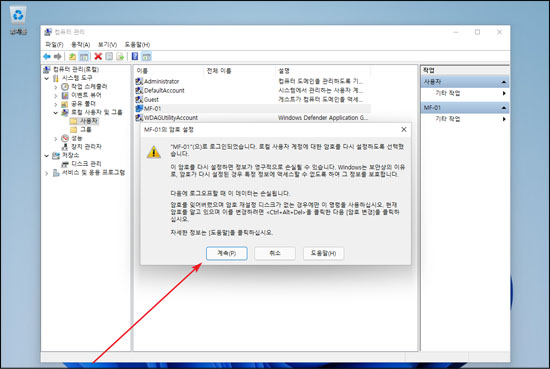Viewport: 550px width, 369px height.
Task: Toggle the Show/Hide action pane toolbar icon
Action: click(147, 56)
